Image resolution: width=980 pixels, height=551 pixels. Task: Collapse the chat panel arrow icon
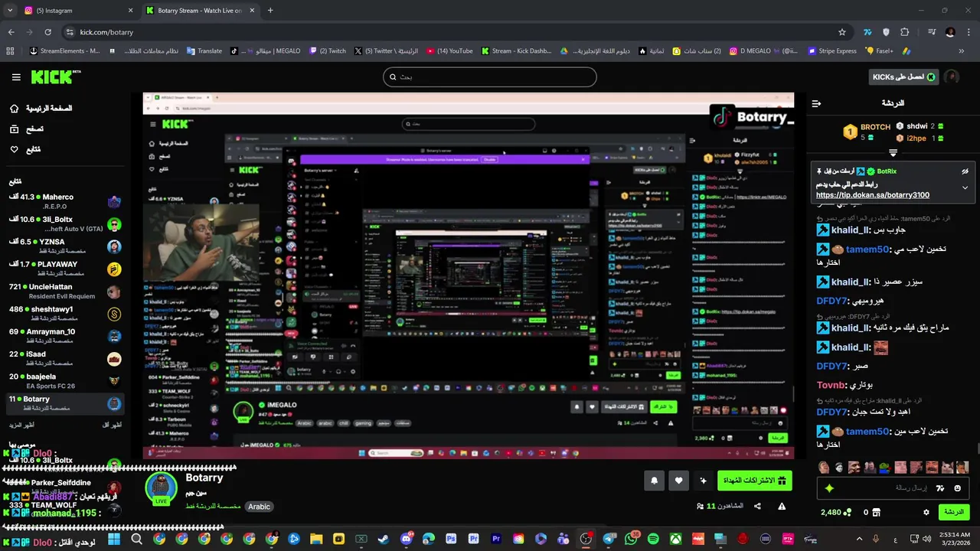coord(816,103)
